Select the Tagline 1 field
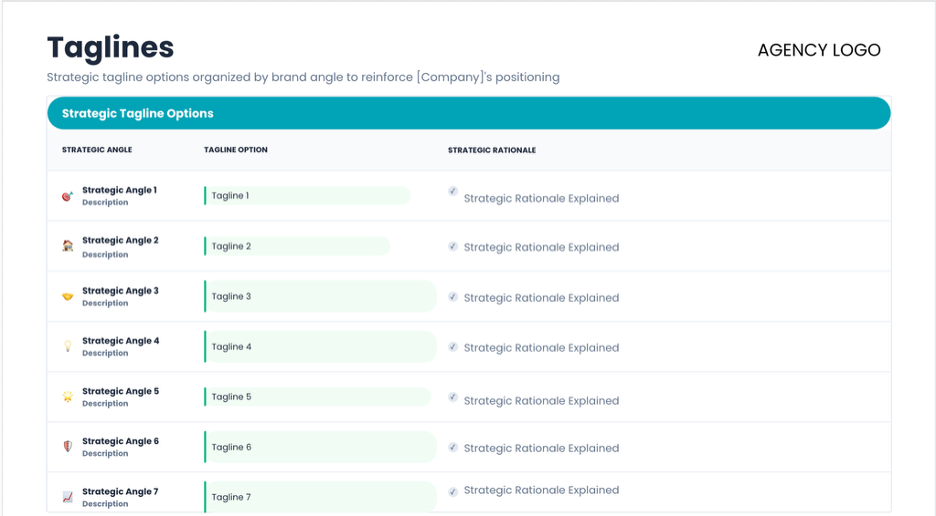The height and width of the screenshot is (516, 936). pos(307,195)
